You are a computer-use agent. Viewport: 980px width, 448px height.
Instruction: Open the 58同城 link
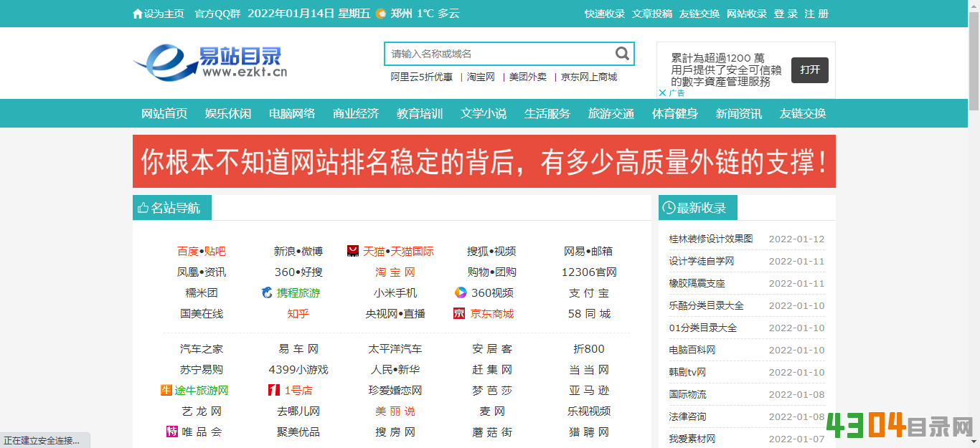589,313
